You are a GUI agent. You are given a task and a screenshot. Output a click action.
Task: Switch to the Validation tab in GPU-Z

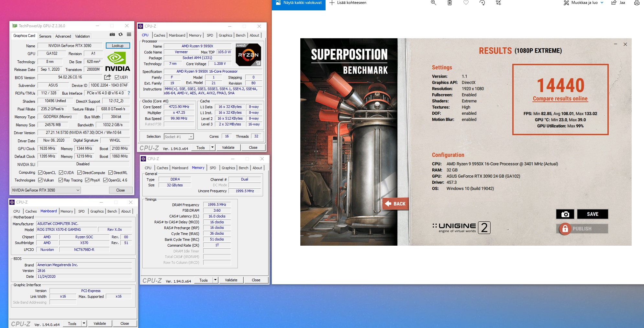tap(83, 36)
